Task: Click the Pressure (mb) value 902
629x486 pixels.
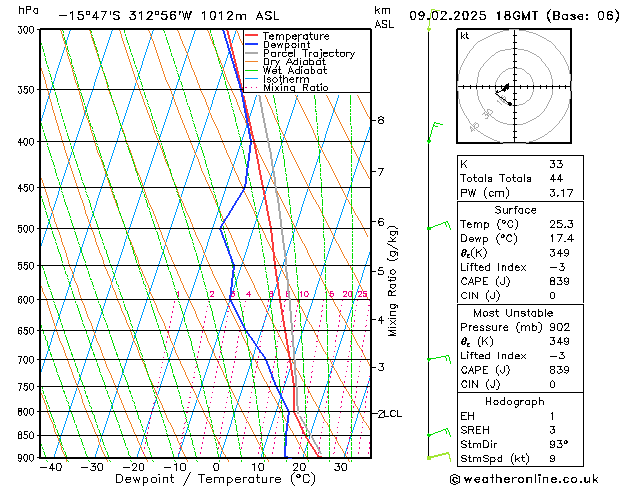Action: click(559, 327)
